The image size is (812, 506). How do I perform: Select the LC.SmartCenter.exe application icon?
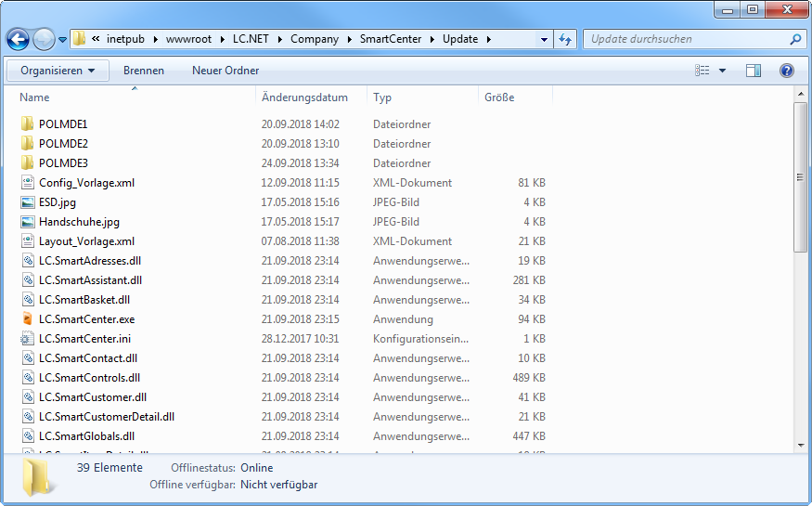[x=27, y=319]
